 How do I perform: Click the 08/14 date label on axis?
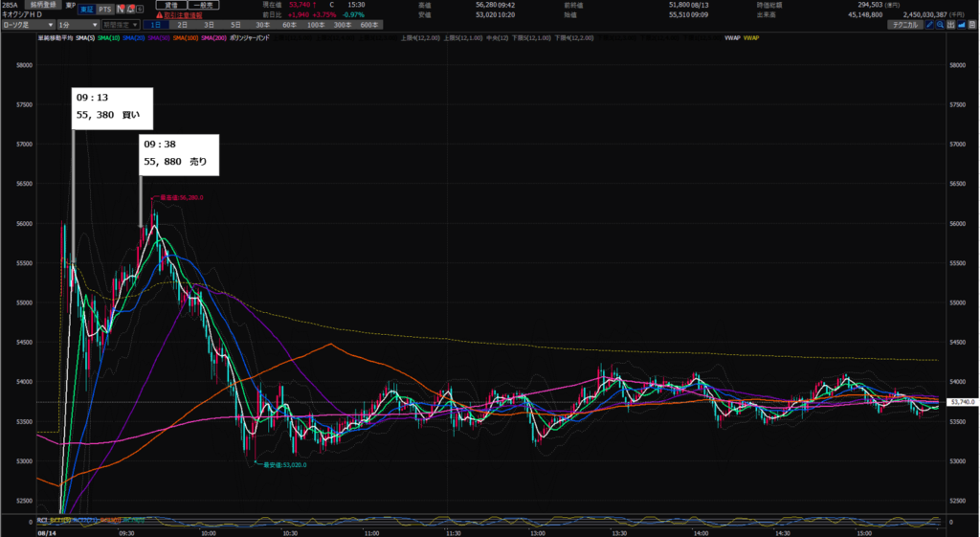46,533
